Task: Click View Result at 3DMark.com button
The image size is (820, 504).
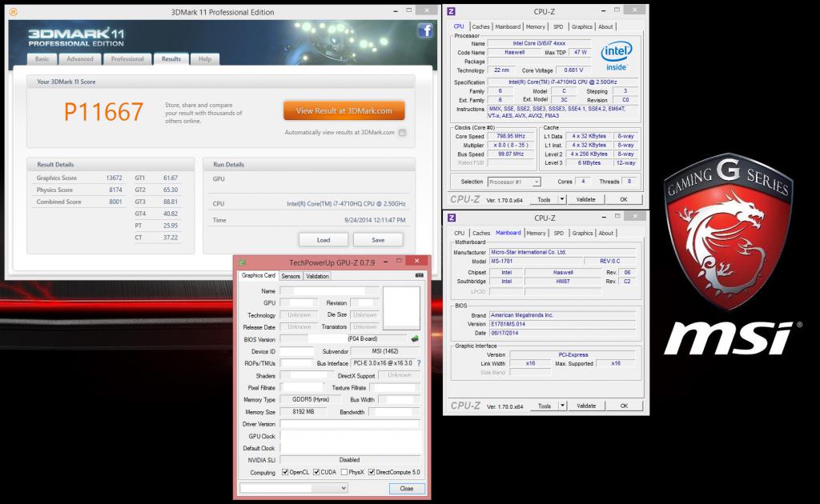Action: pyautogui.click(x=344, y=111)
